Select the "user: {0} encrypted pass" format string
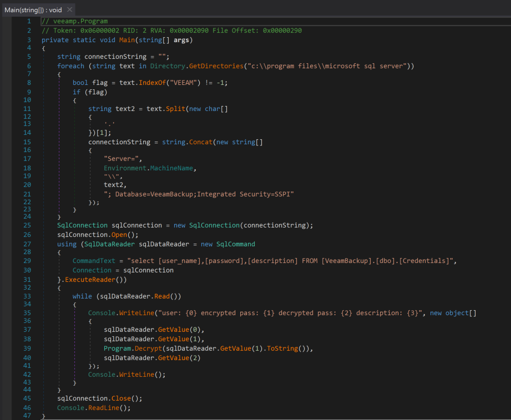Viewport: 511px width, 420px height. tap(290, 313)
